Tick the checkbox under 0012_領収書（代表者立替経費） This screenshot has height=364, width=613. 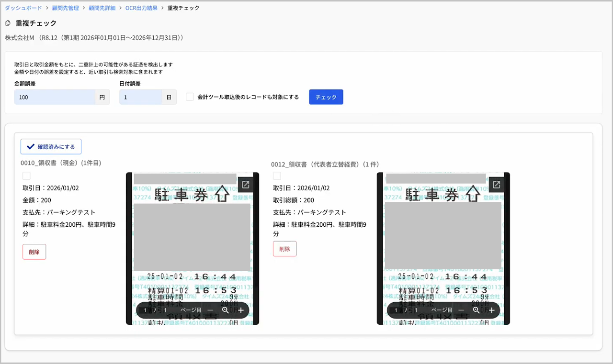click(277, 176)
